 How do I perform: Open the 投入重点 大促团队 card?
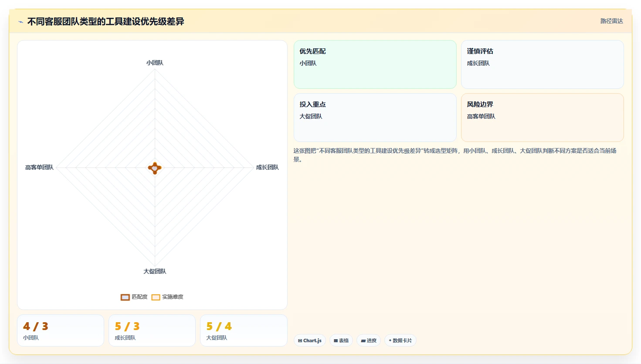tap(375, 118)
